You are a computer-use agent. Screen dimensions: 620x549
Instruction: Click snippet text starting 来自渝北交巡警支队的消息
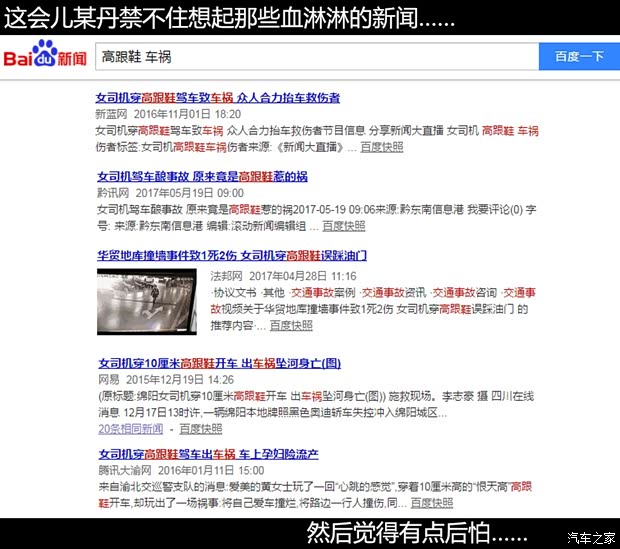tap(315, 495)
